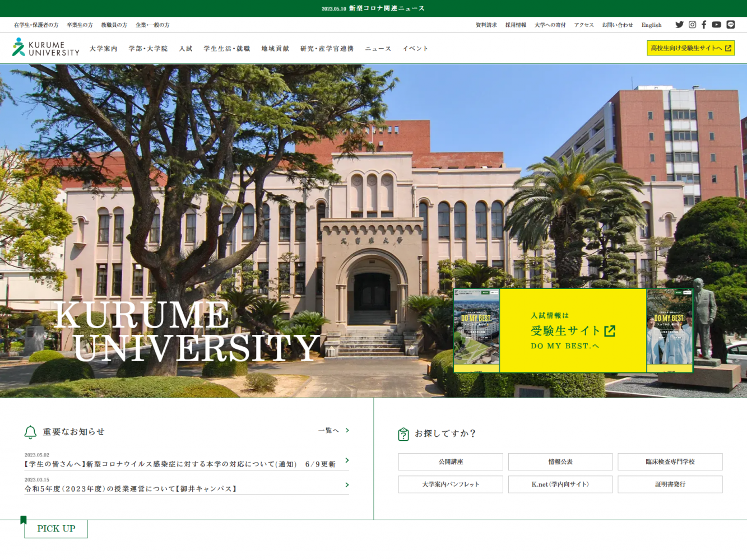
Task: Open the 学部・大学院 menu
Action: [x=148, y=49]
